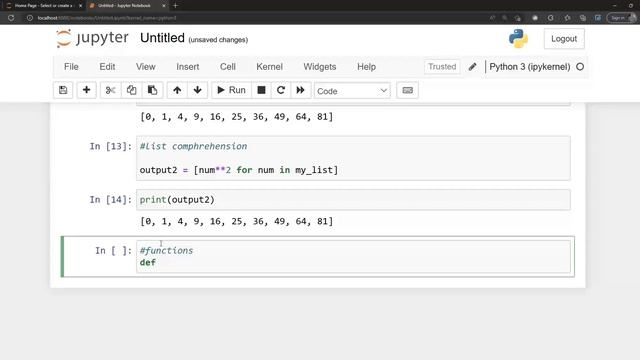Rename the notebook title Untitled

point(162,38)
